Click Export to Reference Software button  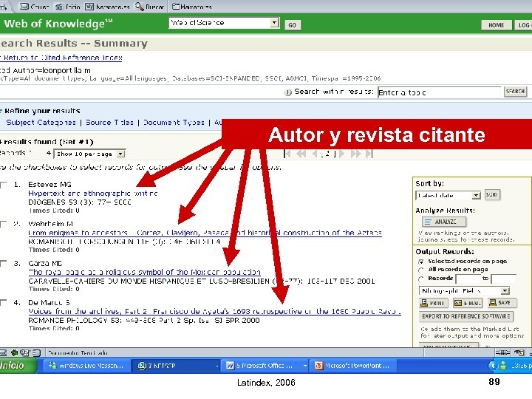pyautogui.click(x=465, y=316)
